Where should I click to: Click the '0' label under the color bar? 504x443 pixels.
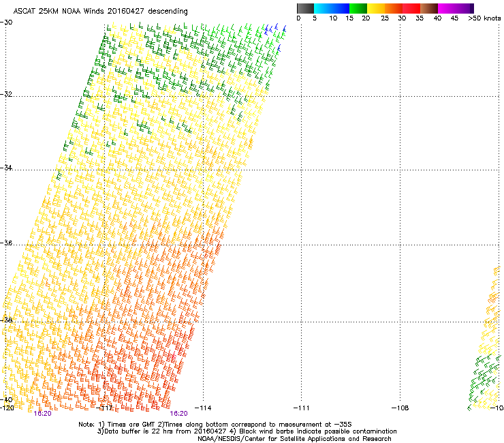[298, 18]
